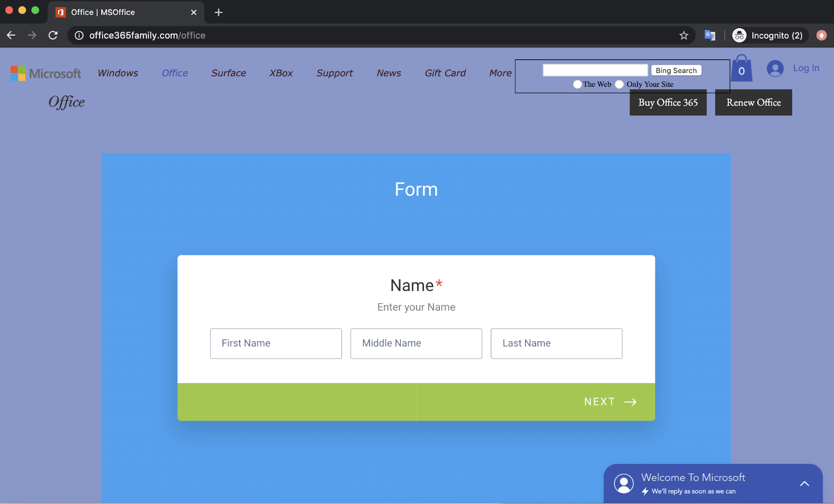Go back using browser back arrow

click(11, 35)
